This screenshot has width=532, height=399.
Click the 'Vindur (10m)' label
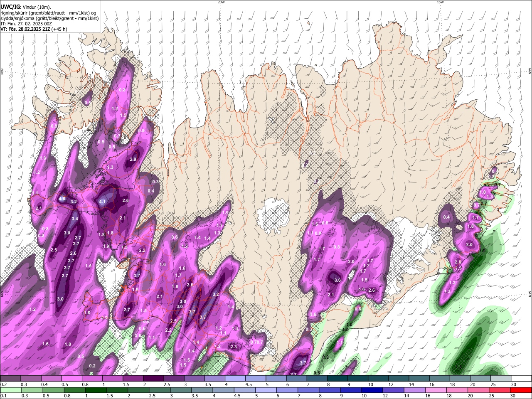click(x=36, y=7)
